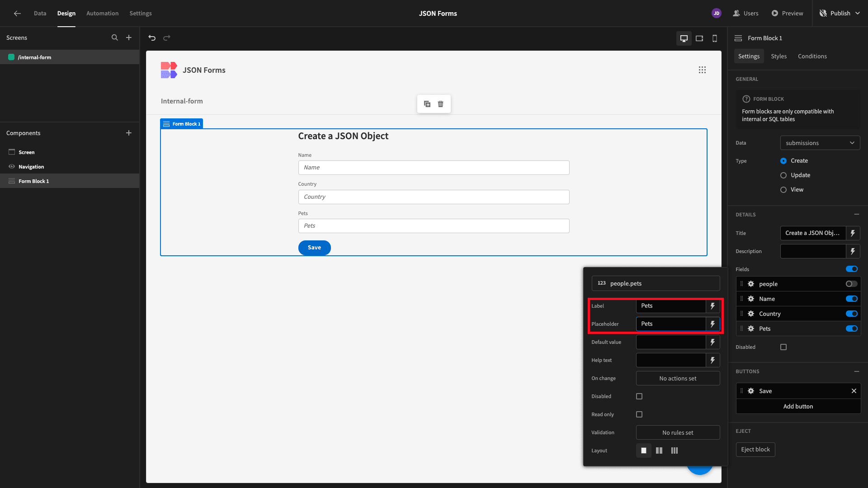Check the Read only checkbox
This screenshot has height=488, width=868.
(x=639, y=414)
